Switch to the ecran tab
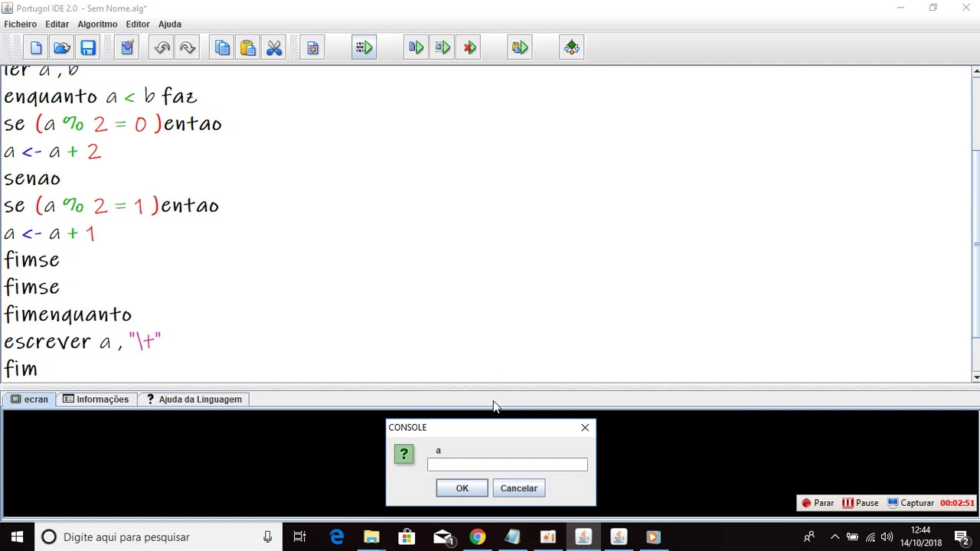The image size is (980, 551). (29, 399)
